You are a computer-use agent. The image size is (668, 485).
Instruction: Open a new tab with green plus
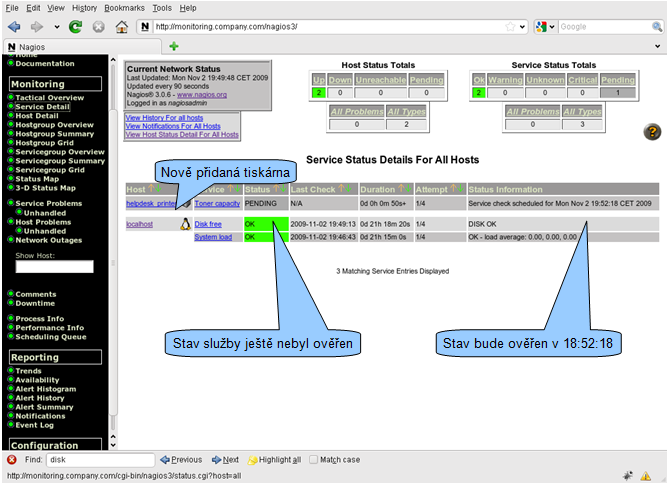pos(173,46)
